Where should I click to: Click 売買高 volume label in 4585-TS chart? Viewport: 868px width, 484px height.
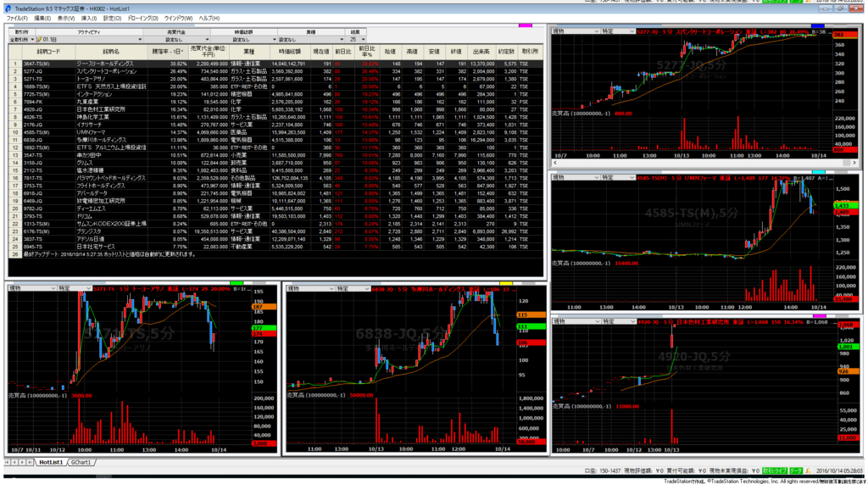[x=583, y=263]
